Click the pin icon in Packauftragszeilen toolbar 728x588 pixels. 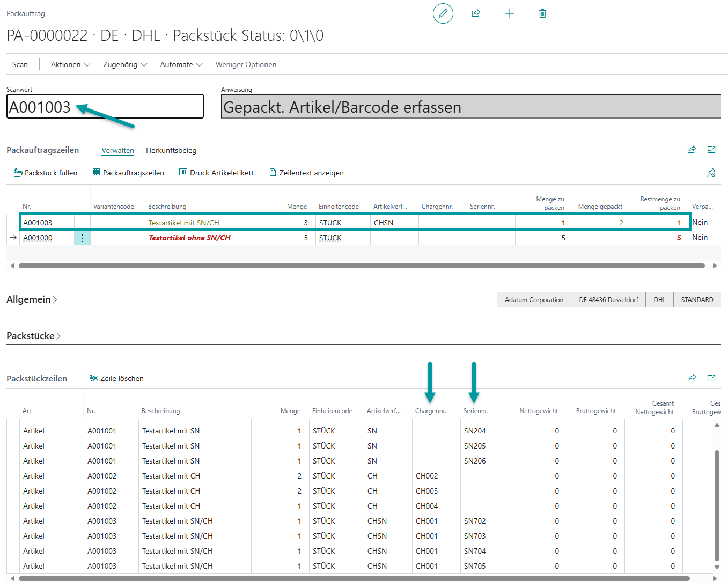[711, 173]
